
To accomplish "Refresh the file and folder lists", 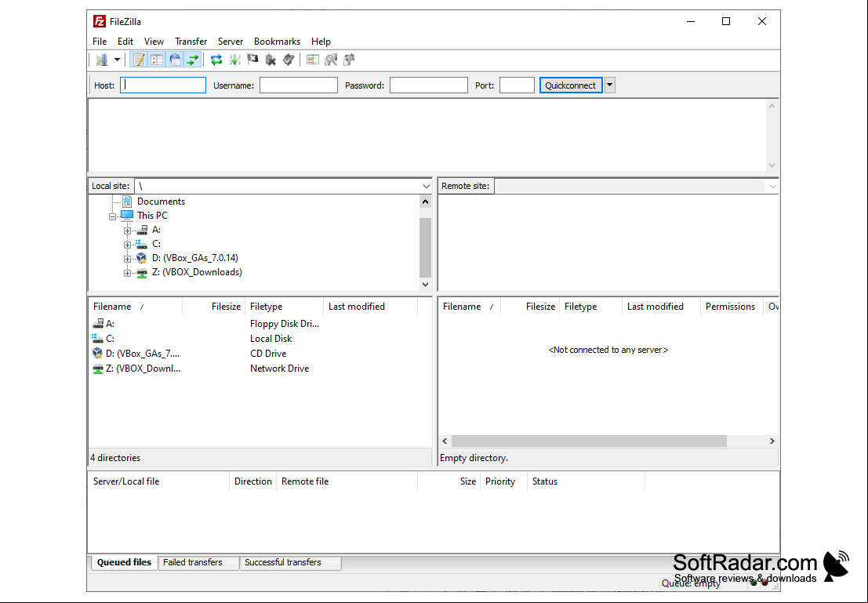I will [x=216, y=60].
